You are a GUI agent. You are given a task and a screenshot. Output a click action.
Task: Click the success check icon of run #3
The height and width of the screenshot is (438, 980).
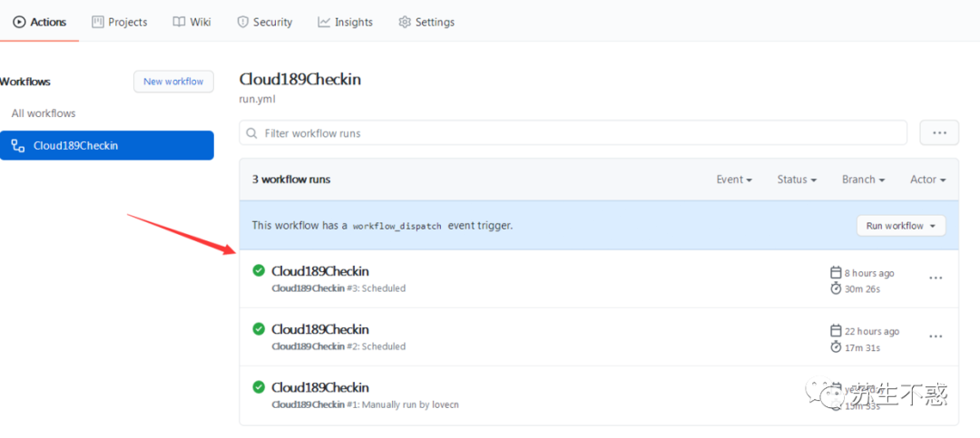click(x=258, y=270)
